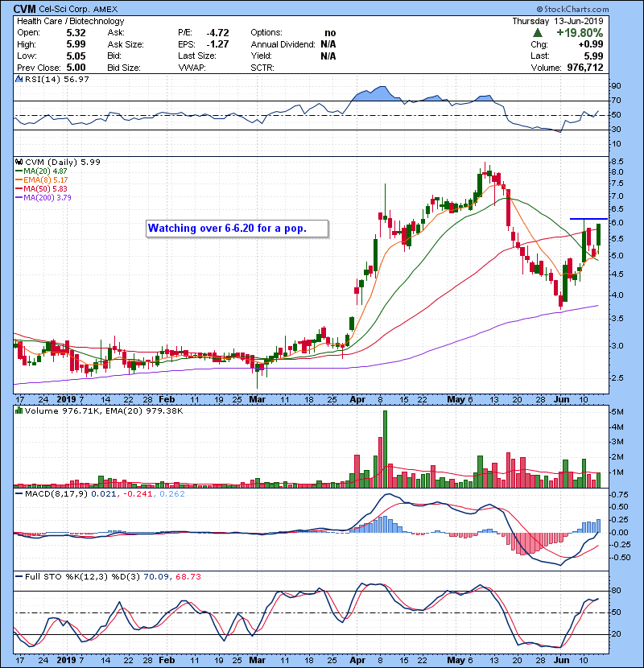Click the 'Feb' label on price chart axis
Screen dimensions: 644x668
click(x=167, y=400)
